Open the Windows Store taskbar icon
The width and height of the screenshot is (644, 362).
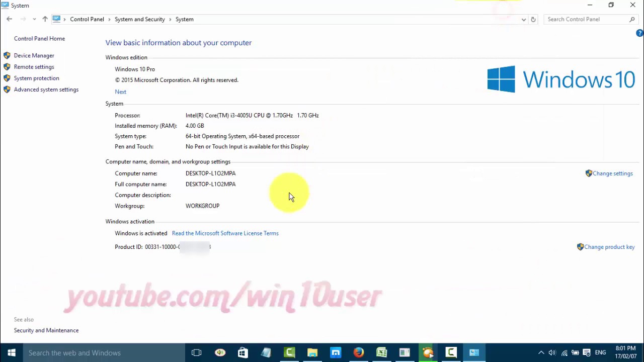pyautogui.click(x=243, y=352)
